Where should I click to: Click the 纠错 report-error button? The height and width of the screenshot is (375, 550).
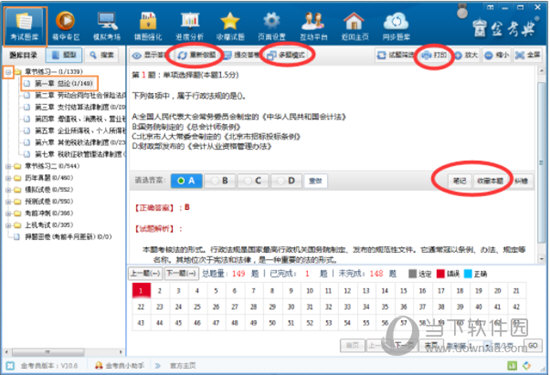pyautogui.click(x=521, y=181)
